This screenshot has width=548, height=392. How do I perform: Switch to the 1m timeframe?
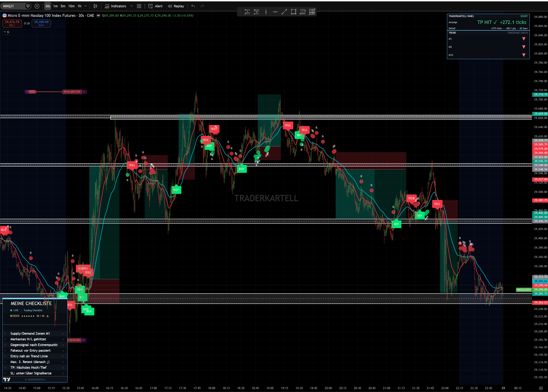56,6
